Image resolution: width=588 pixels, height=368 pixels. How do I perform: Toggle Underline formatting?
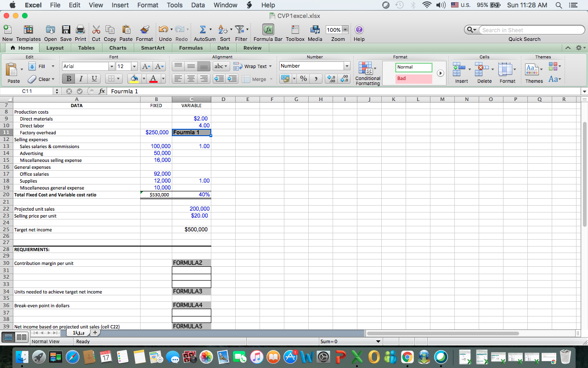[x=94, y=79]
